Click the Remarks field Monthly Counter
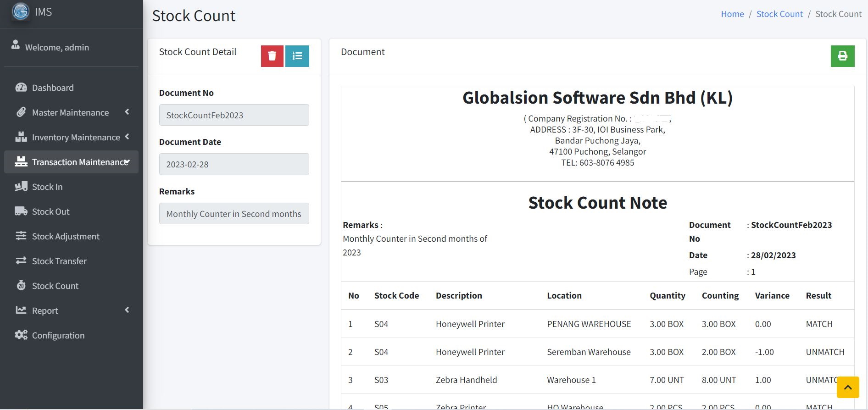The width and height of the screenshot is (868, 410). coord(234,213)
